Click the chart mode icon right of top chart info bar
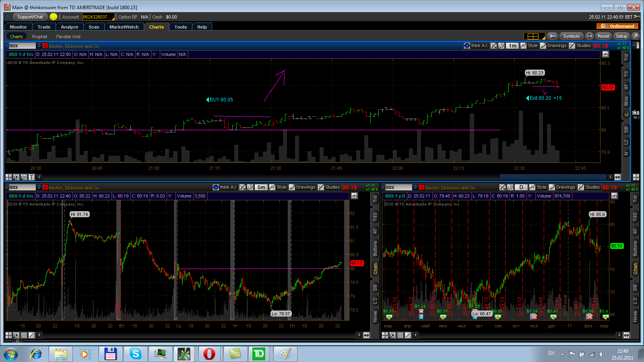The height and width of the screenshot is (362, 644). [x=605, y=54]
